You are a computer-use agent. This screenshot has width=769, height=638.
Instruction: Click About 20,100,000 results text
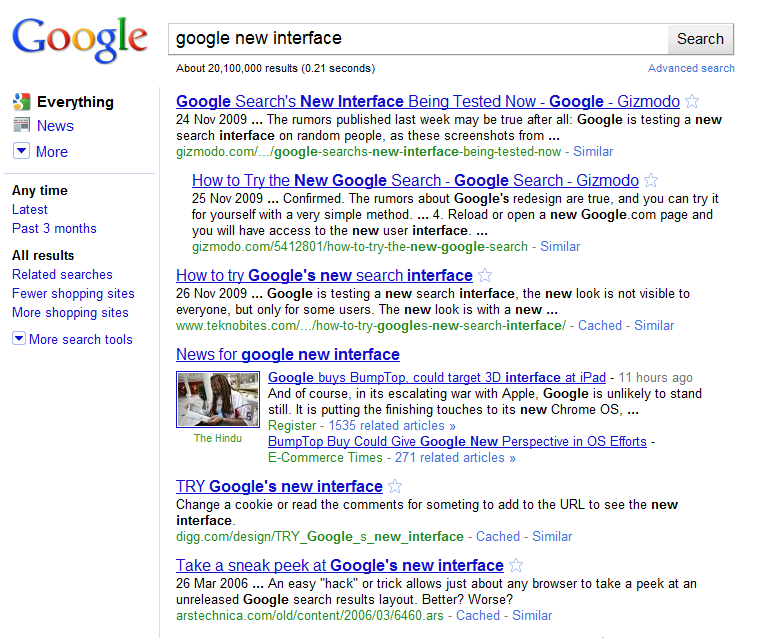275,68
